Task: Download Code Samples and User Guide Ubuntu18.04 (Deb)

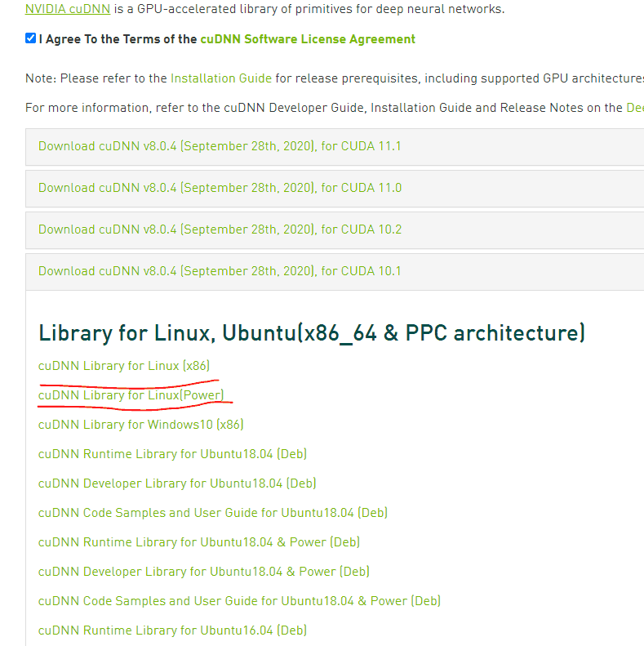Action: [x=213, y=513]
